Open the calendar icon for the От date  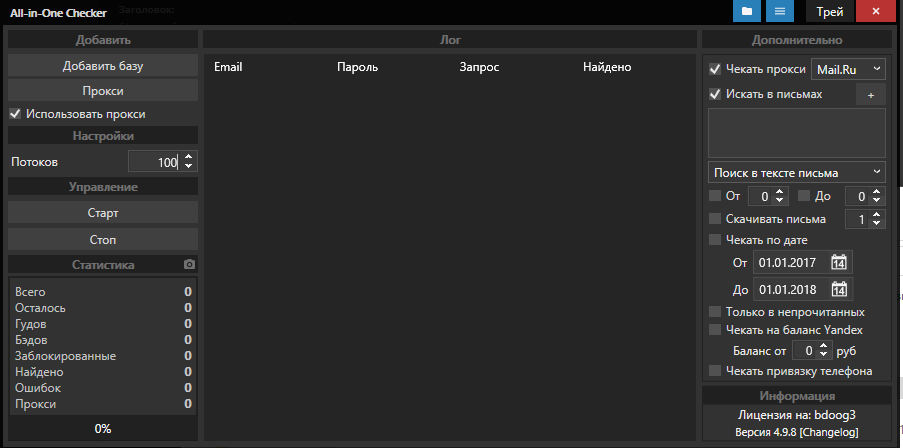tap(839, 263)
